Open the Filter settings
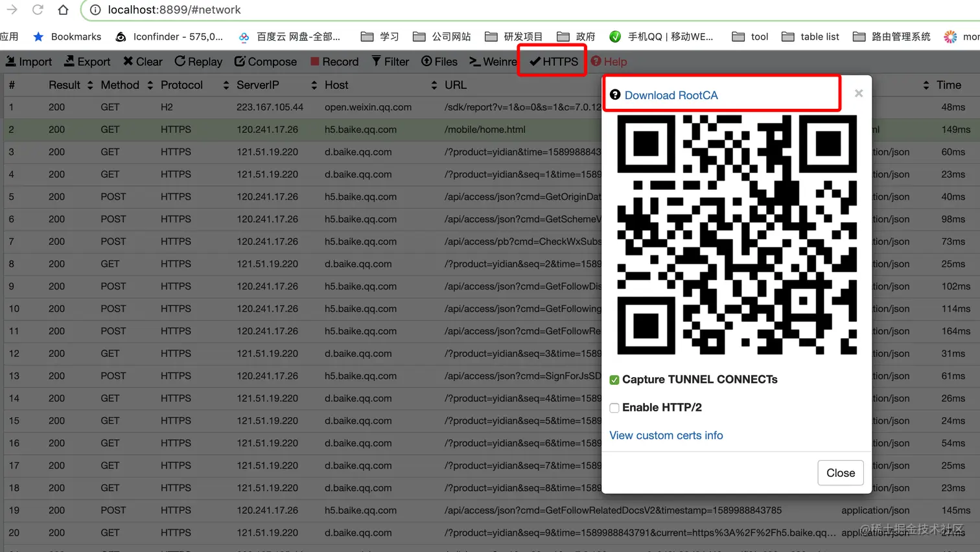The image size is (980, 552). pos(390,62)
